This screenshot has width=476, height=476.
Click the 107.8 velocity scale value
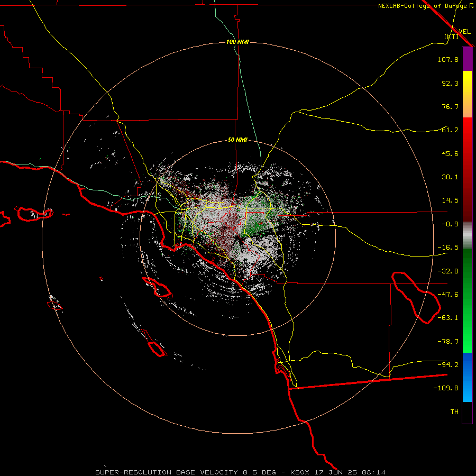point(448,59)
